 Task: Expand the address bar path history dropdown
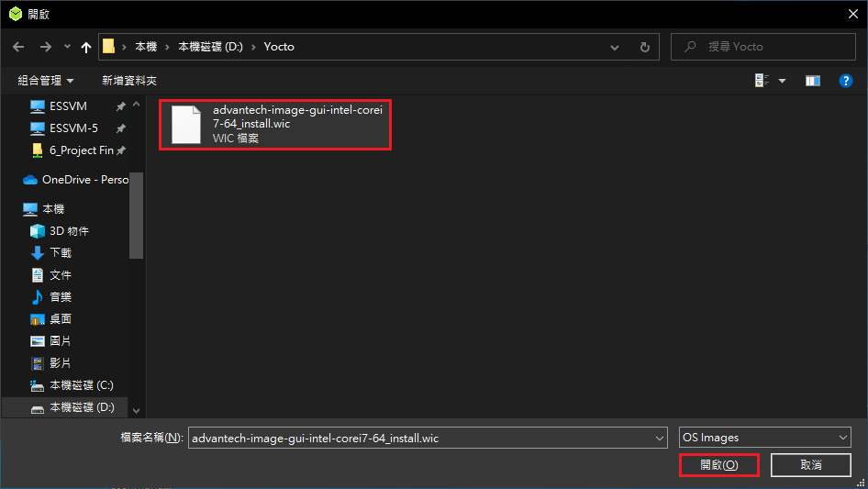click(x=618, y=47)
